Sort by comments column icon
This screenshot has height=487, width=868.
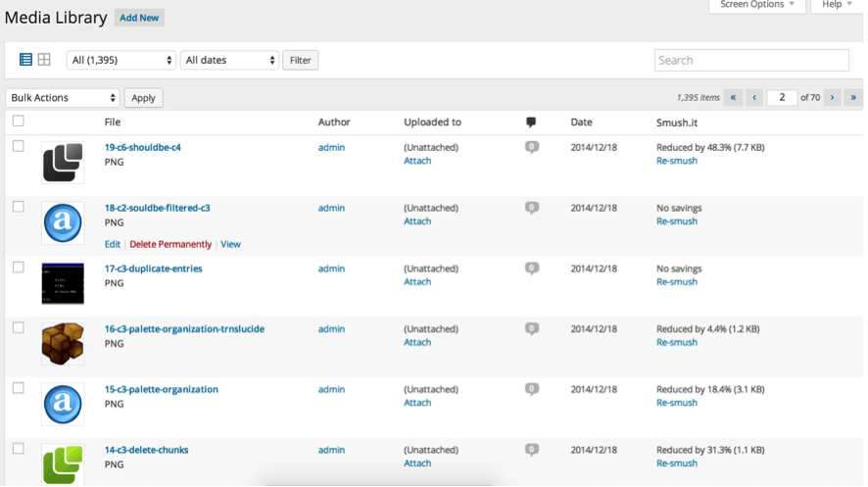coord(531,122)
